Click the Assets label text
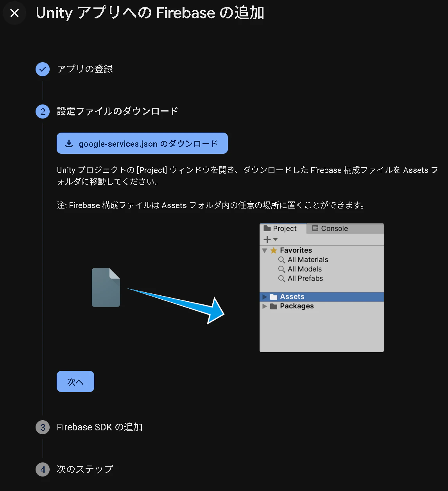The image size is (448, 491). point(292,297)
